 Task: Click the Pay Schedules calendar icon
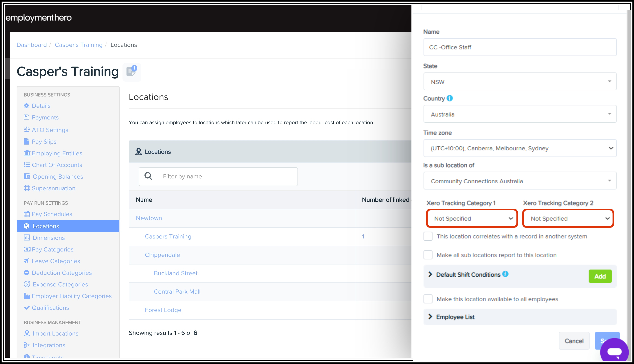pyautogui.click(x=26, y=214)
